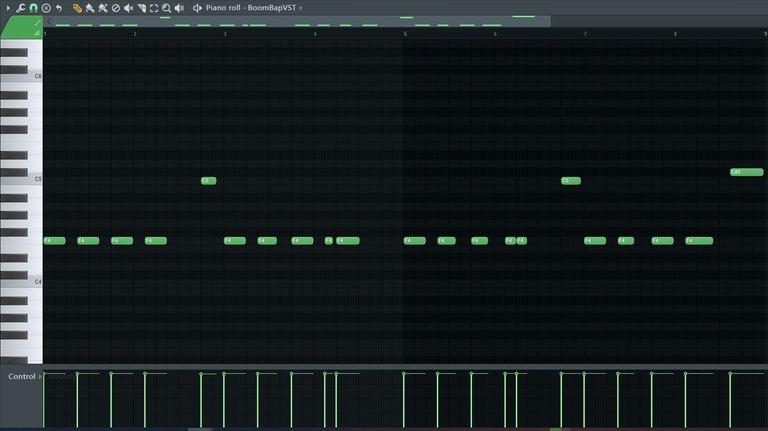The width and height of the screenshot is (768, 431).
Task: Expand the Control event lane selector
Action: 24,376
